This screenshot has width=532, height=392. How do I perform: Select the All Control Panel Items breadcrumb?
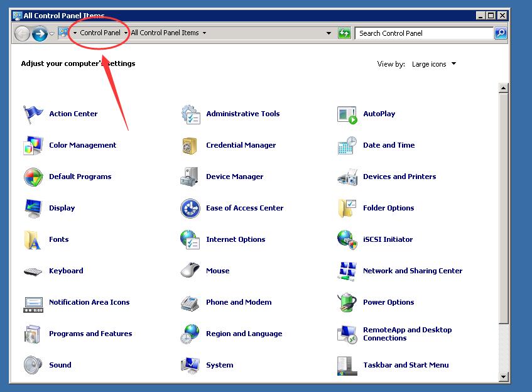tap(165, 33)
